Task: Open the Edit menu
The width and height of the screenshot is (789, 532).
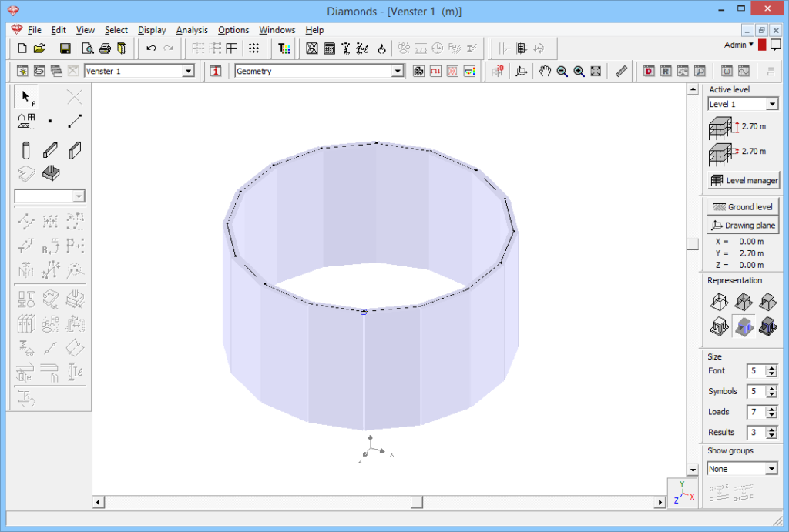Action: click(x=59, y=30)
